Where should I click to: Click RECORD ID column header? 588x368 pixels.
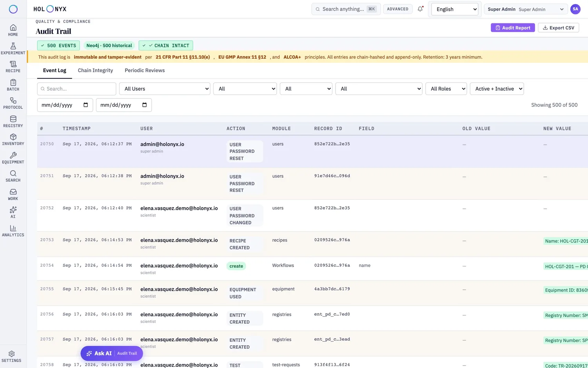328,129
